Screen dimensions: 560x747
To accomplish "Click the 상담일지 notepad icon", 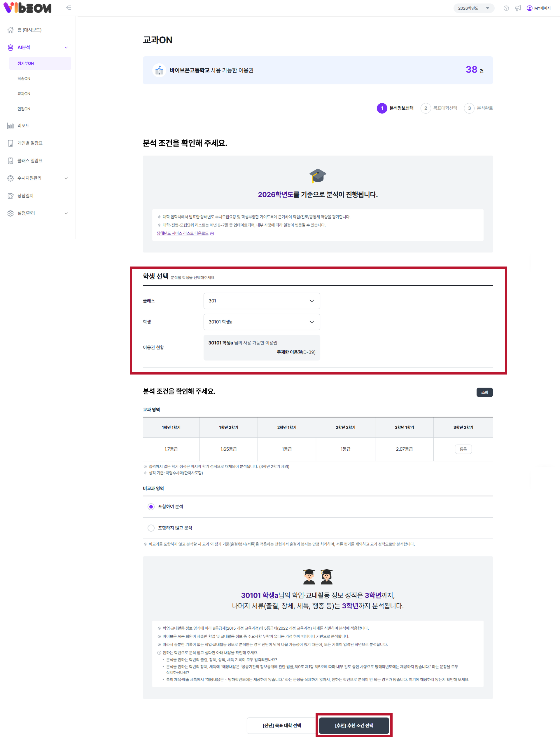I will (x=10, y=196).
